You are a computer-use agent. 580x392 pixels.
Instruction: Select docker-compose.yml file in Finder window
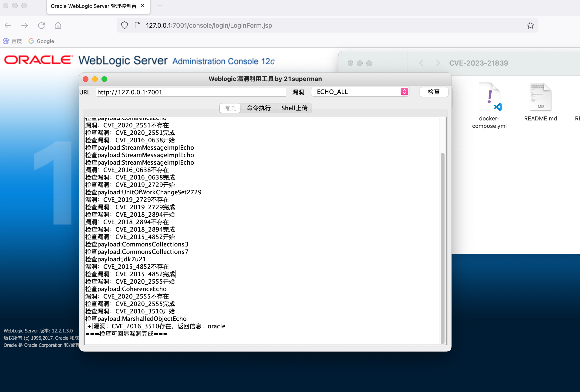pos(489,106)
